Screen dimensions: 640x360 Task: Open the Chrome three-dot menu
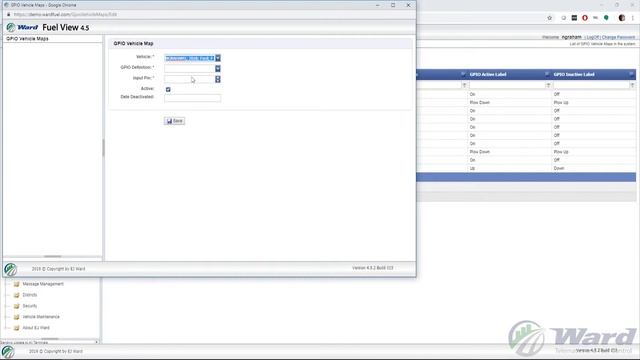point(633,18)
